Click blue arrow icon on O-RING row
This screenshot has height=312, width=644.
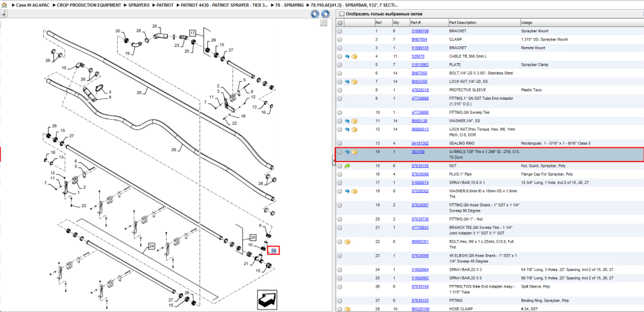(348, 152)
